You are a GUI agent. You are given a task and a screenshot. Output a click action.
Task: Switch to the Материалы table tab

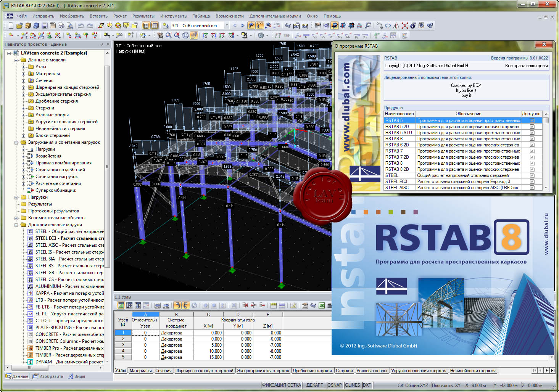(140, 371)
